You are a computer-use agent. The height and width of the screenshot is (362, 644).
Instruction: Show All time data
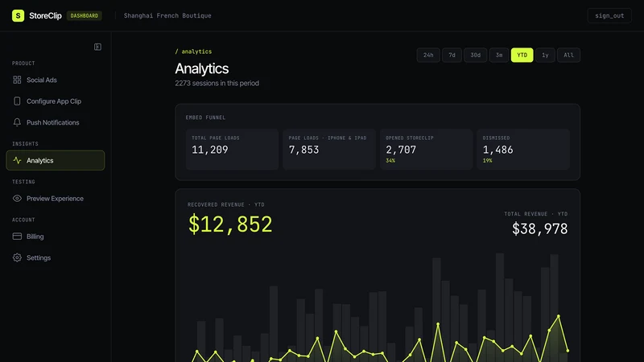tap(568, 55)
